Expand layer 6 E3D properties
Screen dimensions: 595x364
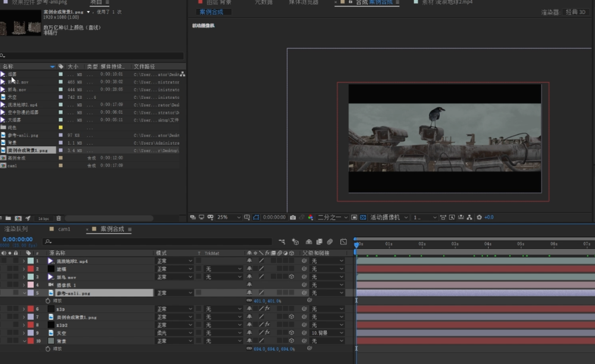[24, 309]
